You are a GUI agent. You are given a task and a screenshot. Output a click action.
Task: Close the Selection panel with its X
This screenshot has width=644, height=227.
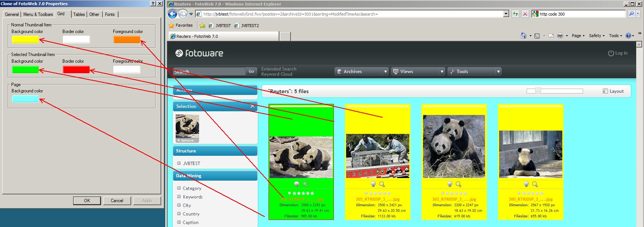253,106
